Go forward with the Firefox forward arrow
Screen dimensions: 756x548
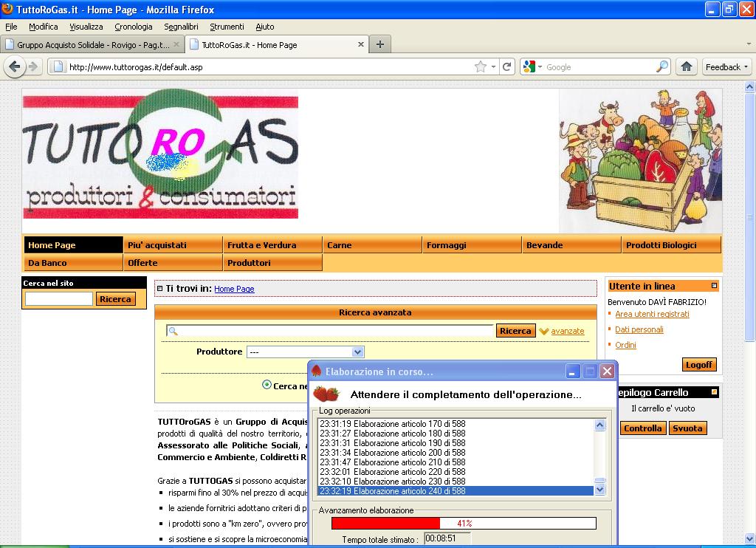pos(32,66)
